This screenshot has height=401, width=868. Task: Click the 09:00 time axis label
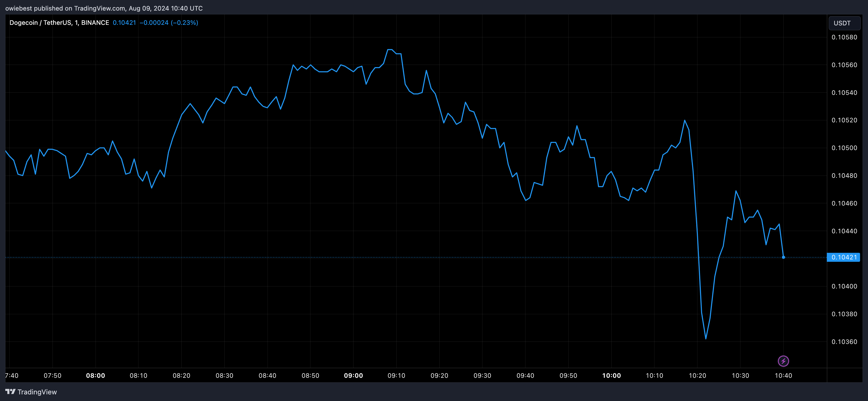(353, 375)
